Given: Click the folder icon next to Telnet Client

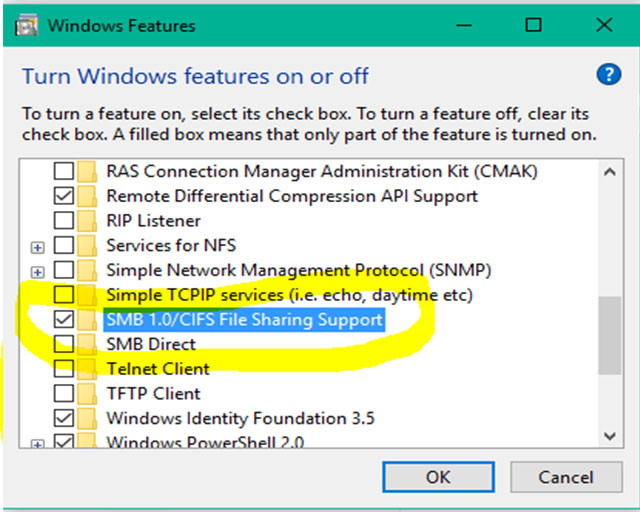Looking at the screenshot, I should point(88,369).
